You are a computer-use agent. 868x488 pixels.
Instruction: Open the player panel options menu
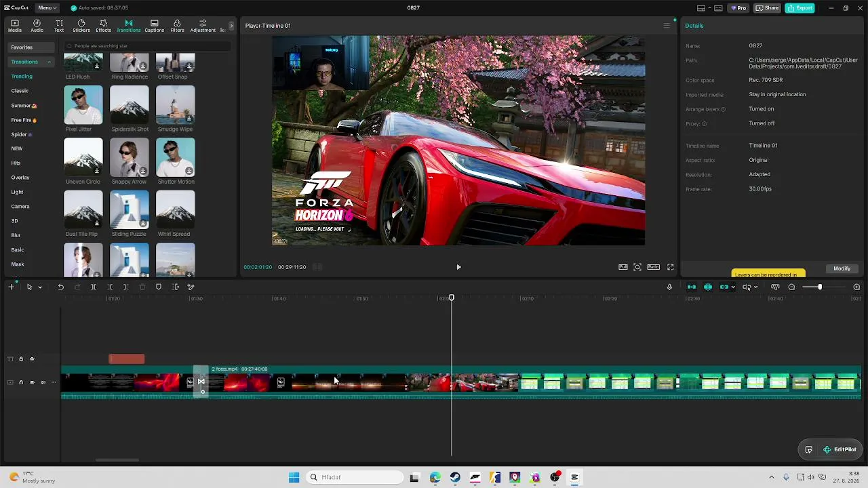click(666, 26)
